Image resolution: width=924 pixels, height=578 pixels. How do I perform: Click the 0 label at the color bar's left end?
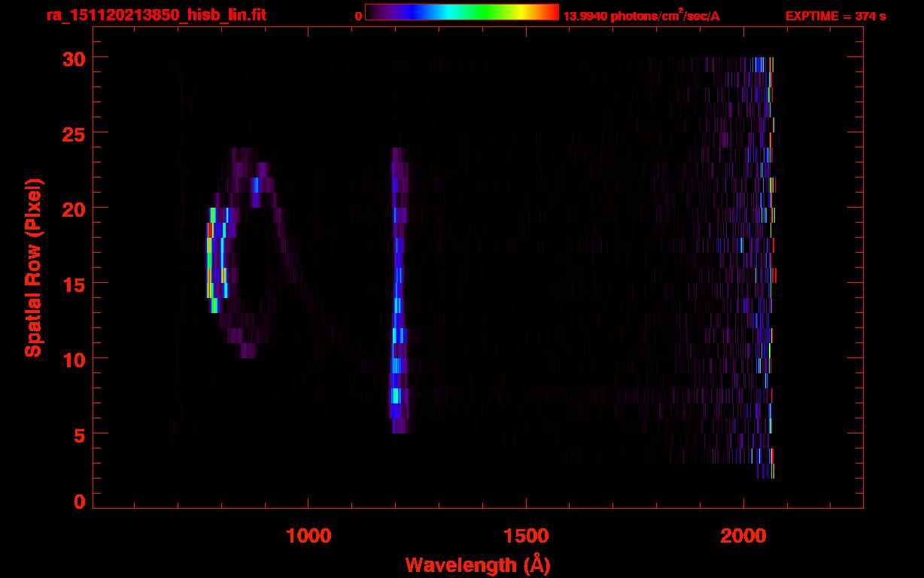click(358, 16)
